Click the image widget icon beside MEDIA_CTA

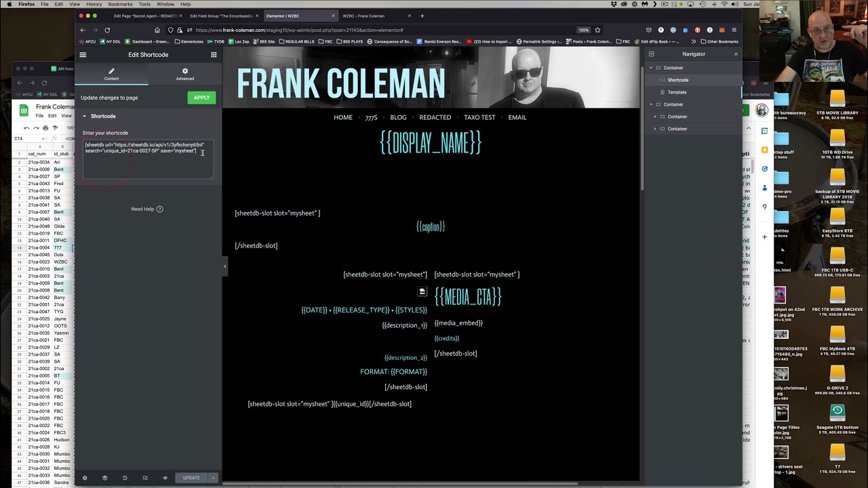[x=422, y=291]
